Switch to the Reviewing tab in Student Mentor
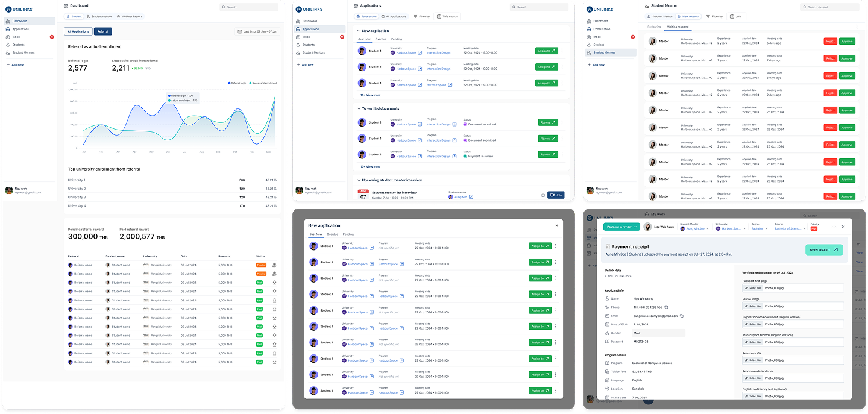This screenshot has height=414, width=868. pos(654,27)
